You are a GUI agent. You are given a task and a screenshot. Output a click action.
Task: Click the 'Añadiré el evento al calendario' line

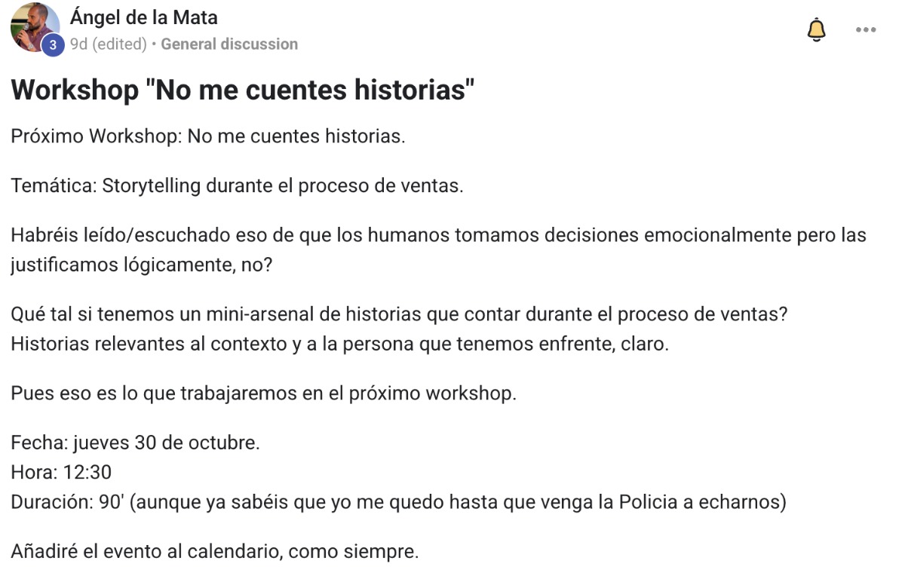[214, 551]
